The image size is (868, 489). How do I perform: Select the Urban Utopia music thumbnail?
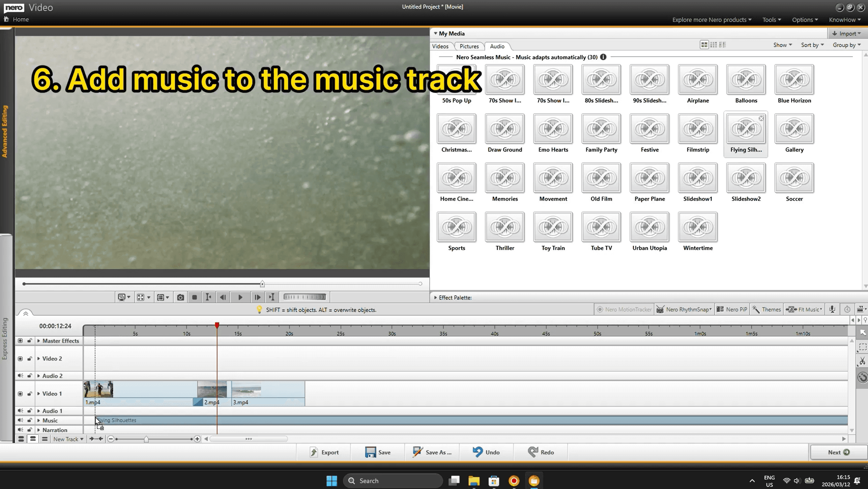pyautogui.click(x=649, y=227)
